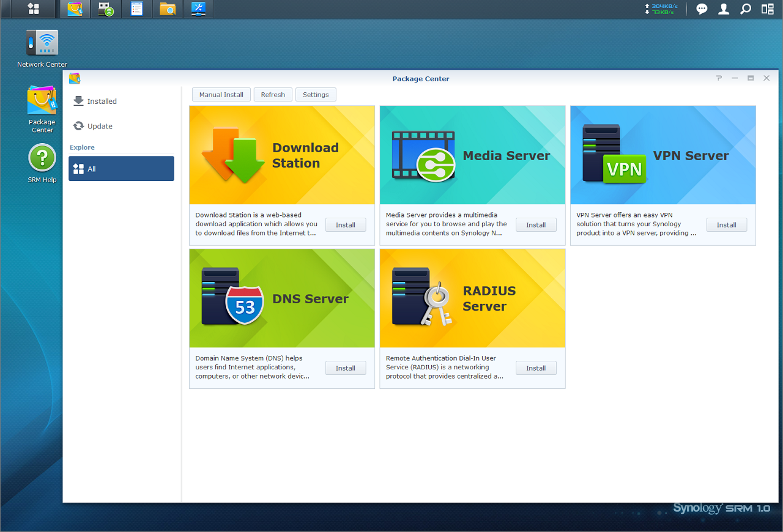Open the RADIUS Server package banner
Screen dimensions: 783x532
472,298
